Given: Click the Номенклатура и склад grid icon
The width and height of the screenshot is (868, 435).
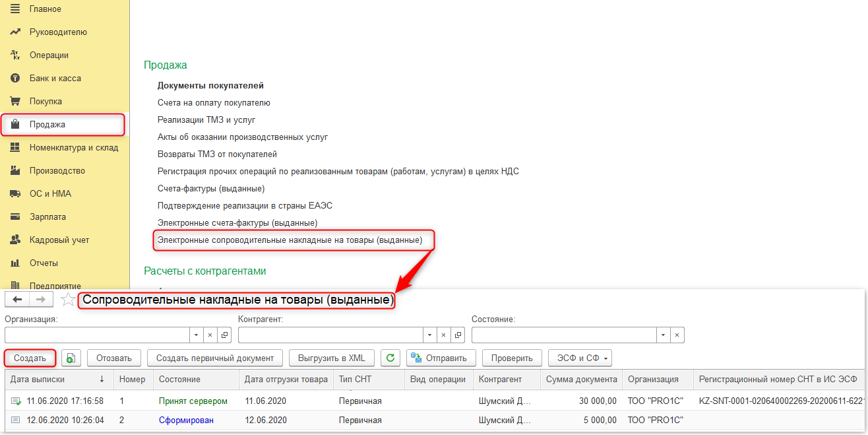Looking at the screenshot, I should 16,147.
